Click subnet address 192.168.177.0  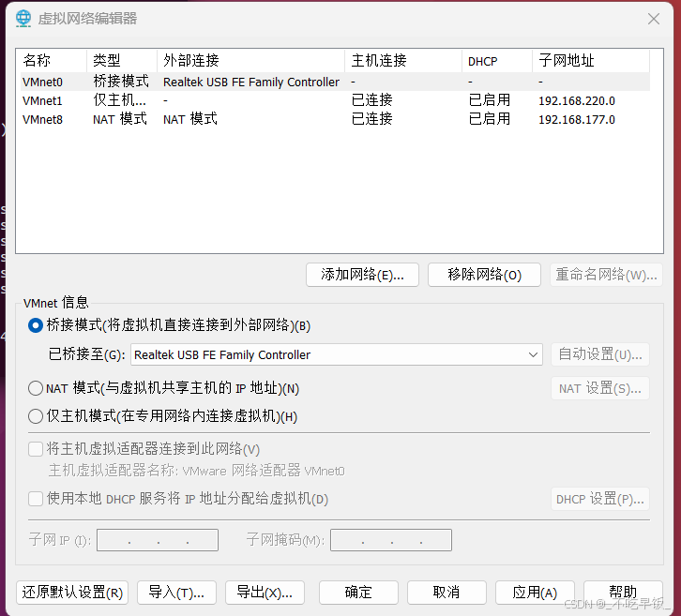(x=577, y=119)
